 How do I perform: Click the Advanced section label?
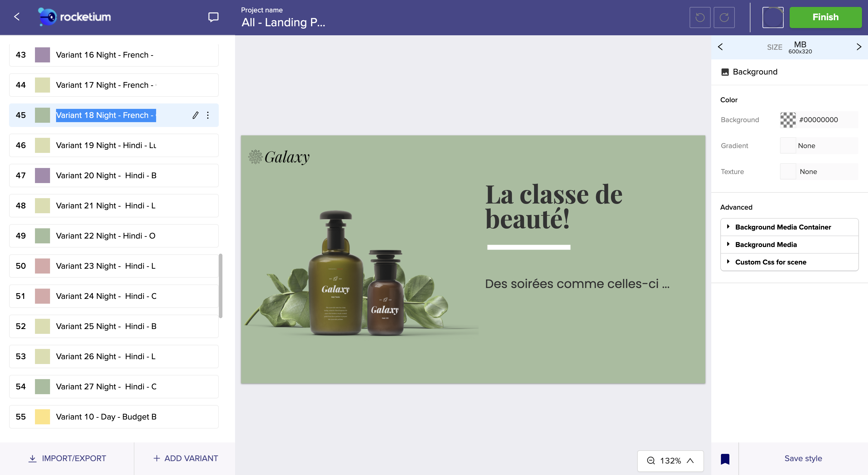(x=736, y=207)
